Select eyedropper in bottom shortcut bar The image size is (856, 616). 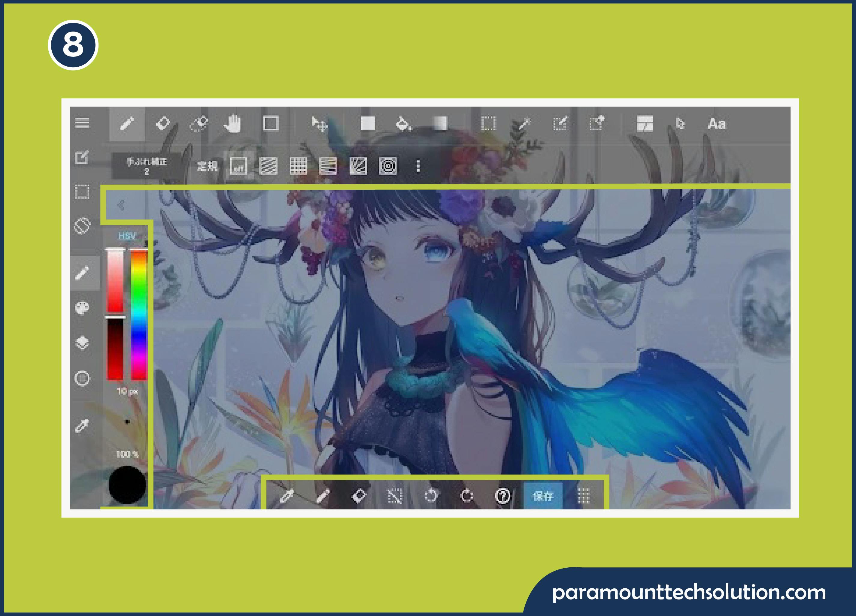[x=287, y=496]
